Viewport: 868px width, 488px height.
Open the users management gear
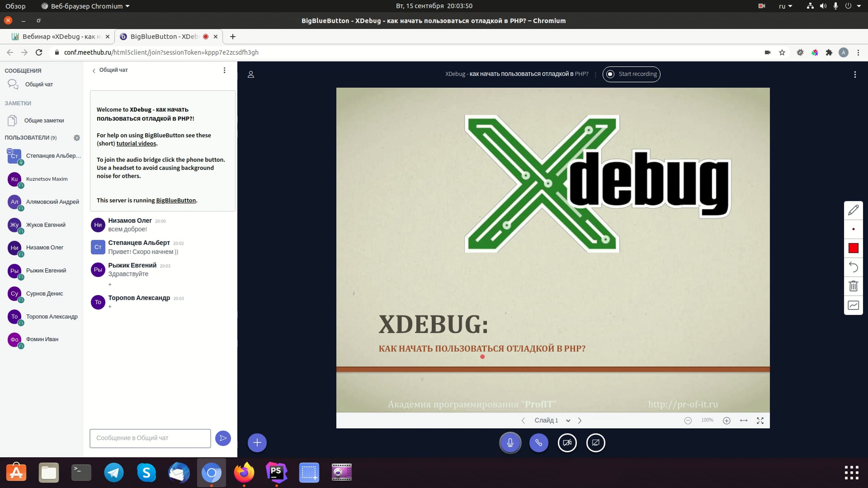[x=77, y=138]
